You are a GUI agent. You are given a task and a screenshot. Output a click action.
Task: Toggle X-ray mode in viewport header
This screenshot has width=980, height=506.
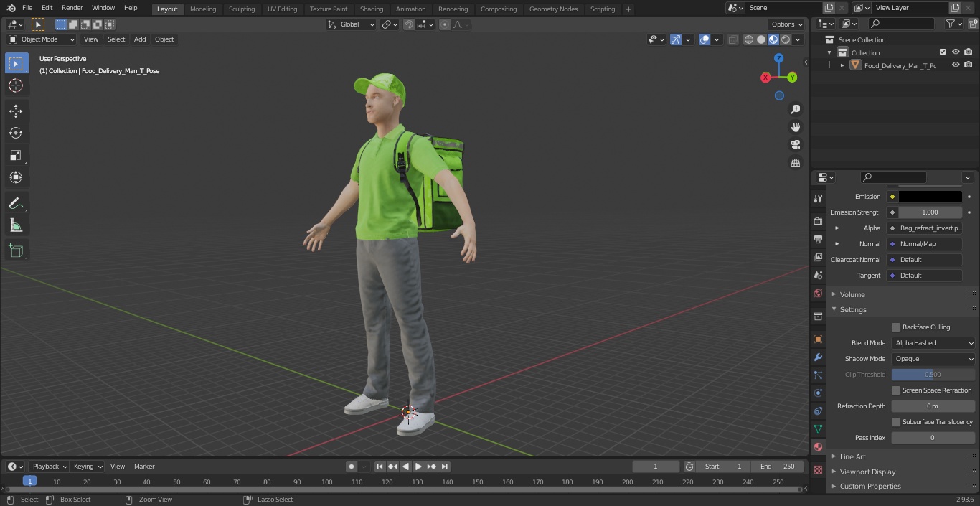(x=732, y=39)
